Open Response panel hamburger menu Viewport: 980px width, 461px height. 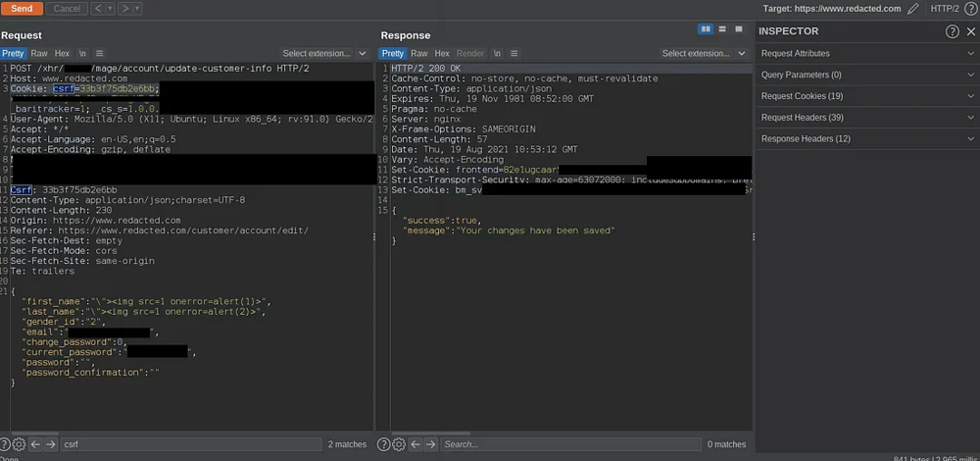tap(514, 53)
